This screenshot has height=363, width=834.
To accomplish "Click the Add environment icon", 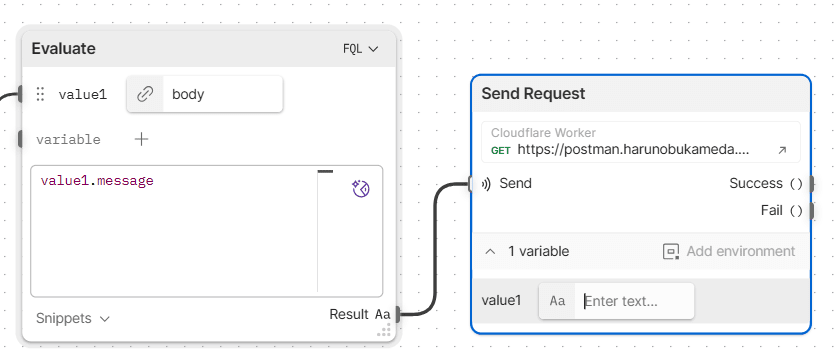I will click(671, 251).
